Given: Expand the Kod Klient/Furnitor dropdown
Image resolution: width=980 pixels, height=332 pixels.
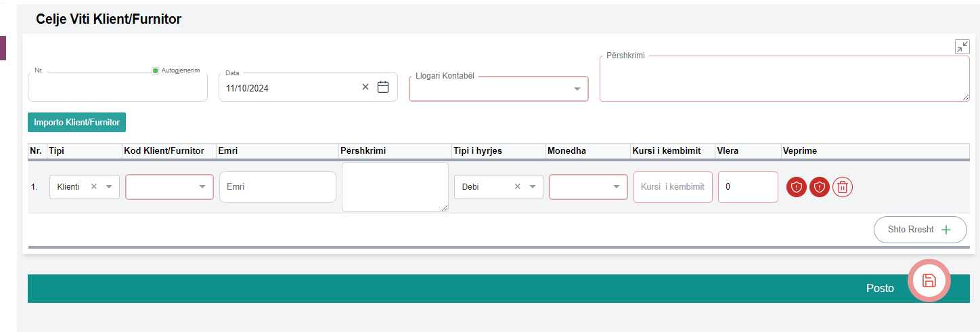Looking at the screenshot, I should (x=202, y=187).
